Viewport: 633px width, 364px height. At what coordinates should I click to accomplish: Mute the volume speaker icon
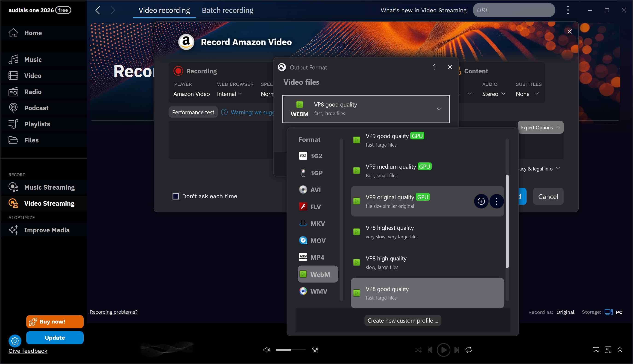267,350
